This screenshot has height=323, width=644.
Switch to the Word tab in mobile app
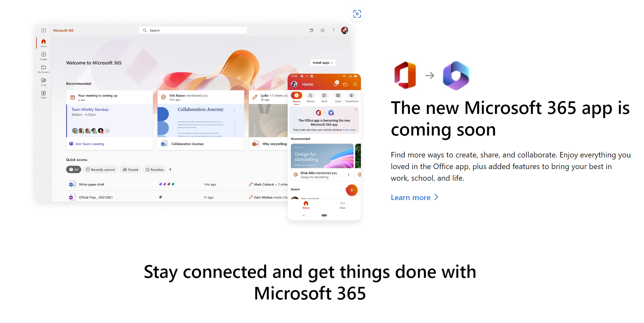click(324, 97)
